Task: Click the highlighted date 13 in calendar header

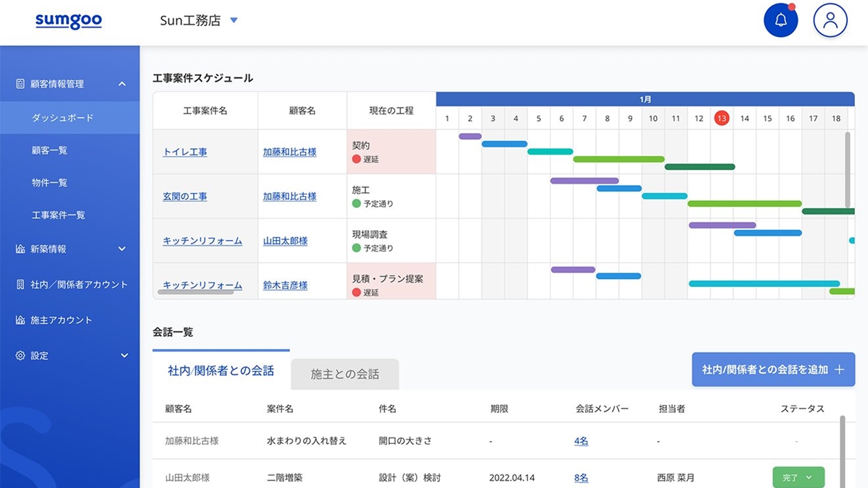Action: tap(721, 119)
